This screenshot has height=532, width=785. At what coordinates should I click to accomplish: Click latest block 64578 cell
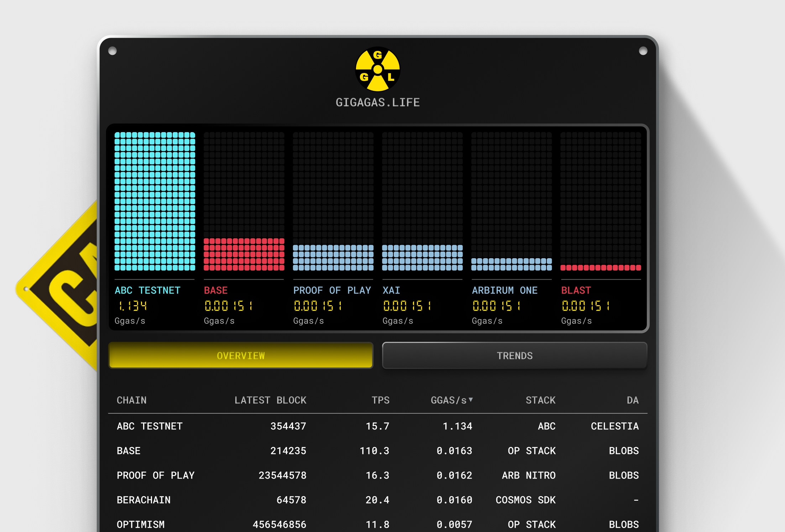point(291,500)
